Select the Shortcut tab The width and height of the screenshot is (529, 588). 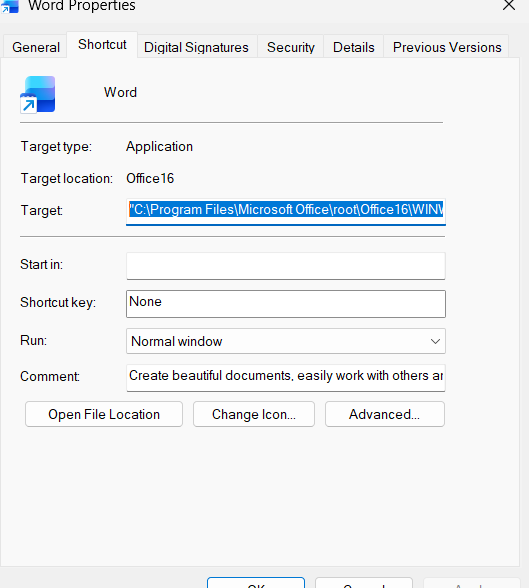tap(102, 45)
